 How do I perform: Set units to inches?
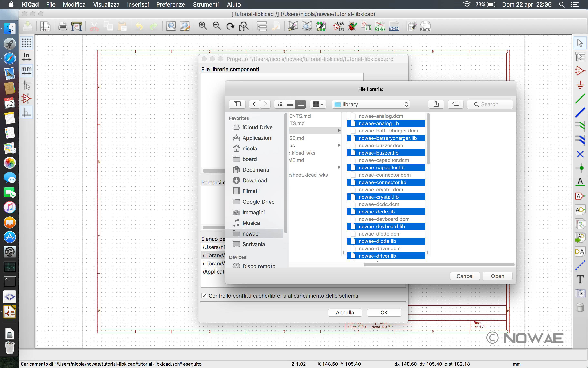tap(27, 57)
